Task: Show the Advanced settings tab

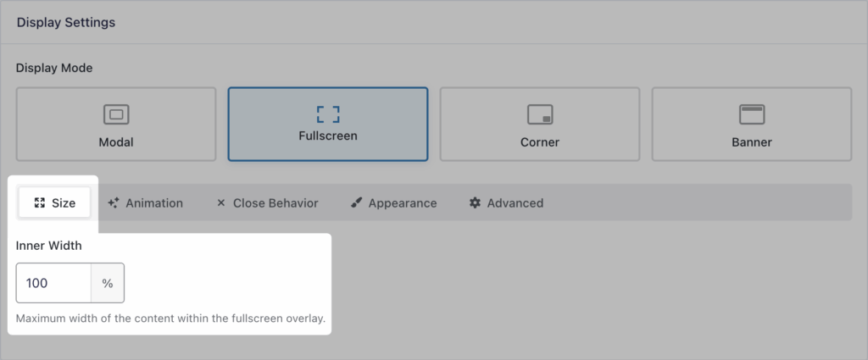Action: (x=515, y=203)
